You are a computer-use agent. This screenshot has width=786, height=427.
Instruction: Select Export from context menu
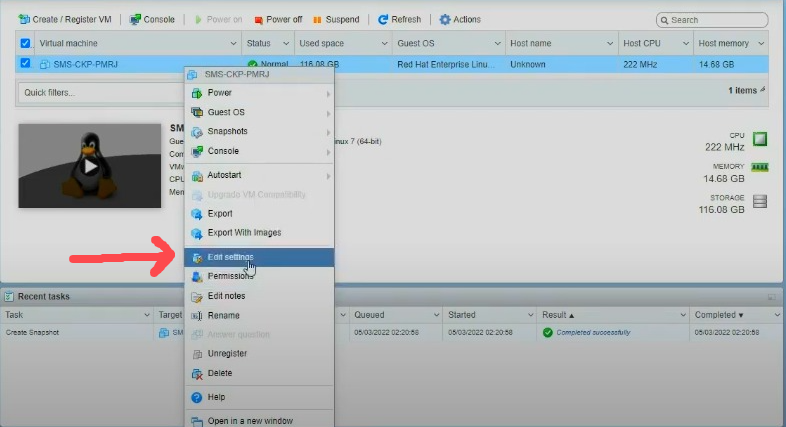tap(259, 214)
